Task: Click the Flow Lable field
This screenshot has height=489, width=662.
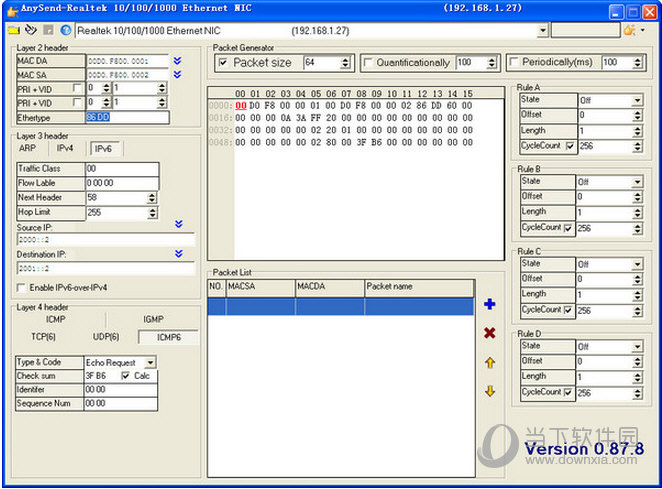Action: pyautogui.click(x=122, y=183)
